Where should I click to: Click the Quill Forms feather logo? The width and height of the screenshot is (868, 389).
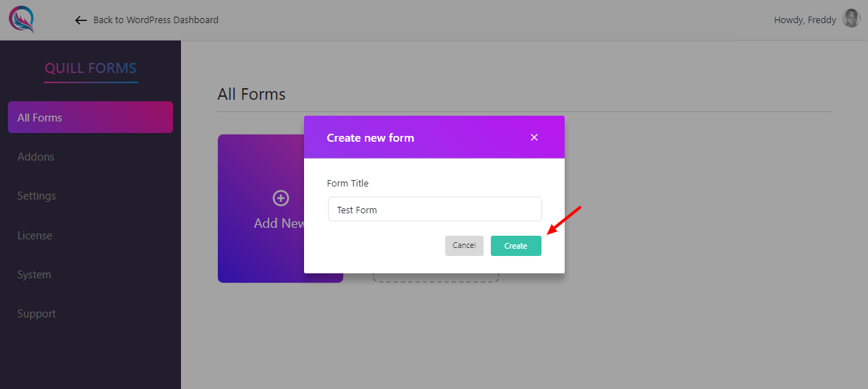[22, 20]
